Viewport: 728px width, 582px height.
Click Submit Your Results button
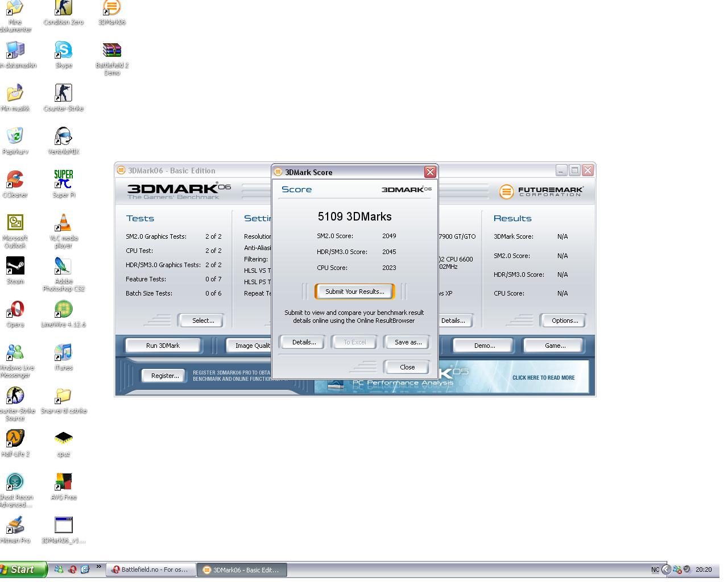(x=354, y=292)
